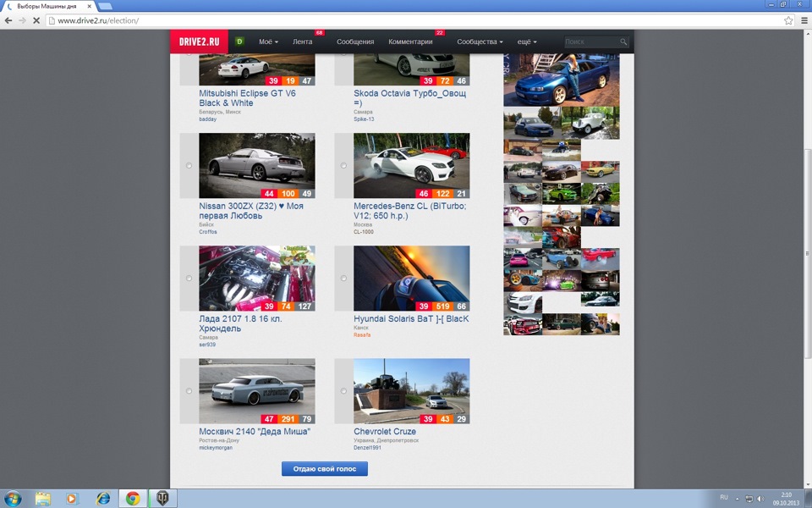Open Mitsubishi Eclipse GT V6 link
Viewport: 812px width, 508px height.
click(x=247, y=98)
